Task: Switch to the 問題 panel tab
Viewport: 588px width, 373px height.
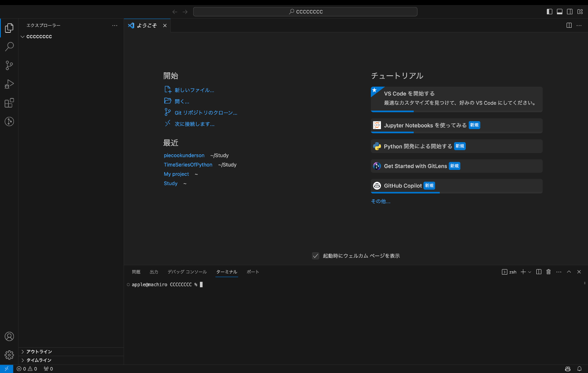Action: click(136, 272)
